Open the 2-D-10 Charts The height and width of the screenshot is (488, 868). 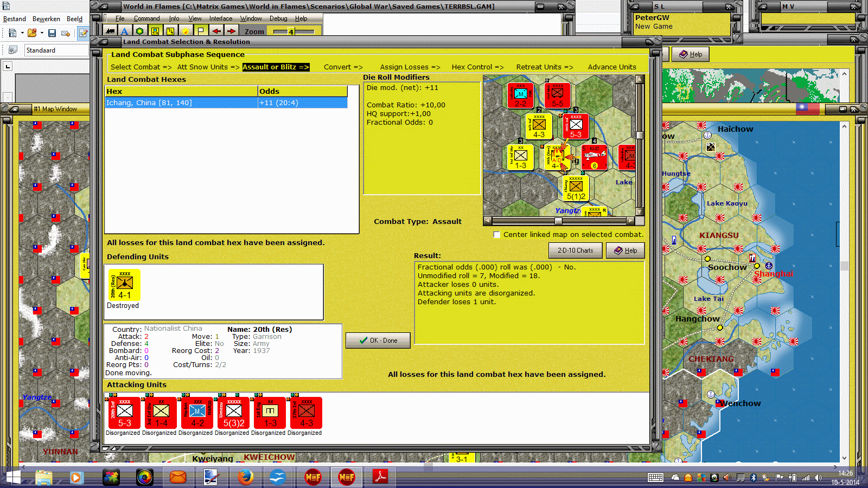click(x=576, y=251)
